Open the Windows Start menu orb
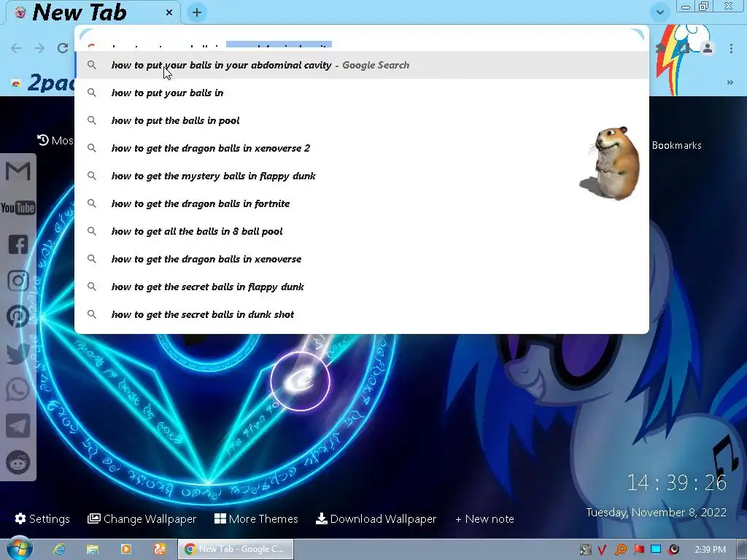747x560 pixels. pos(19,548)
